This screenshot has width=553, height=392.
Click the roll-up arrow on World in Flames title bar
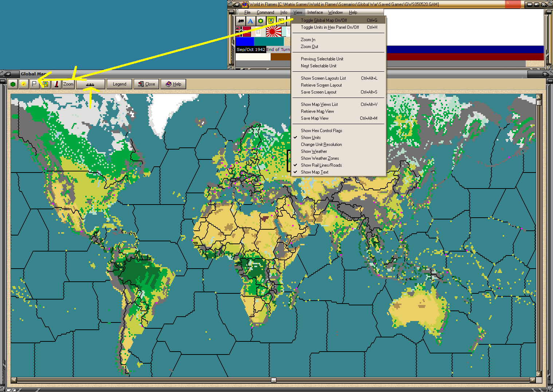pos(236,4)
